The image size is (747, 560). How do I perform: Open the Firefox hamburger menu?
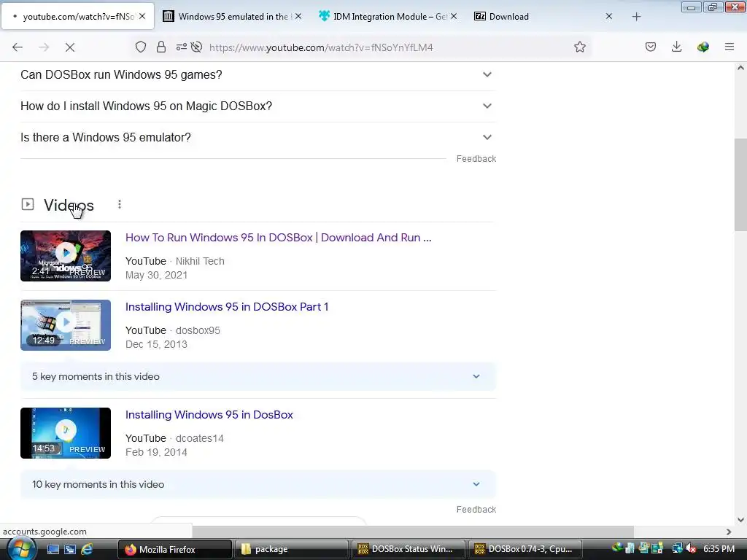click(729, 47)
